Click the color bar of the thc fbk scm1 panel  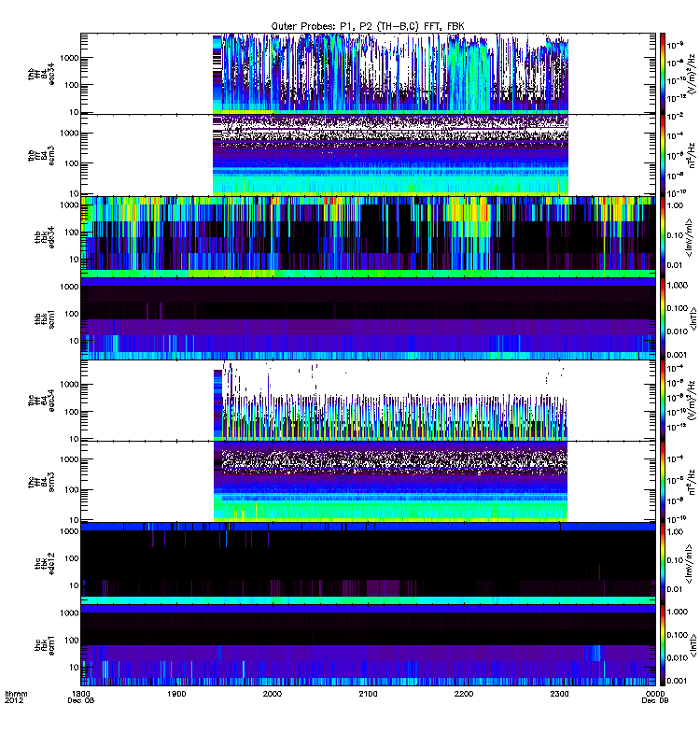(x=662, y=645)
